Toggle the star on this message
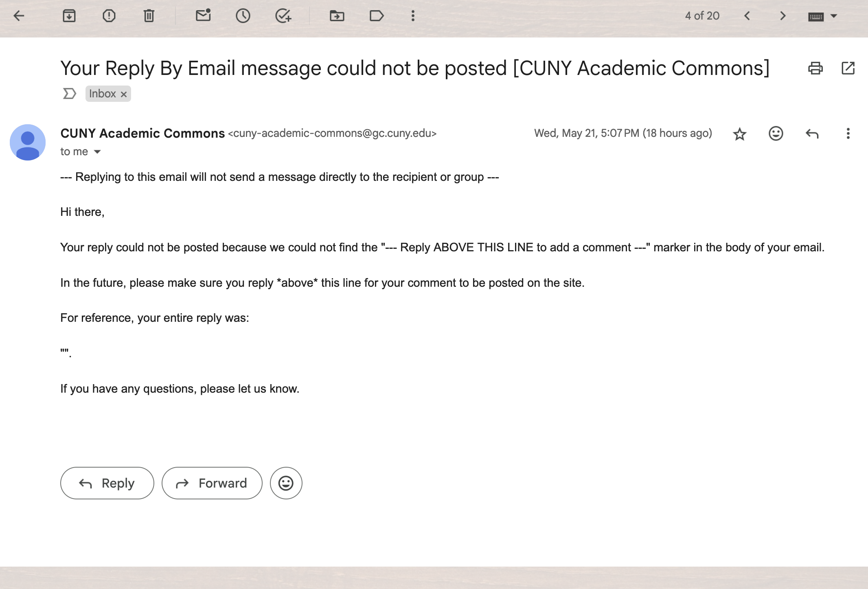Image resolution: width=868 pixels, height=589 pixels. pos(739,134)
